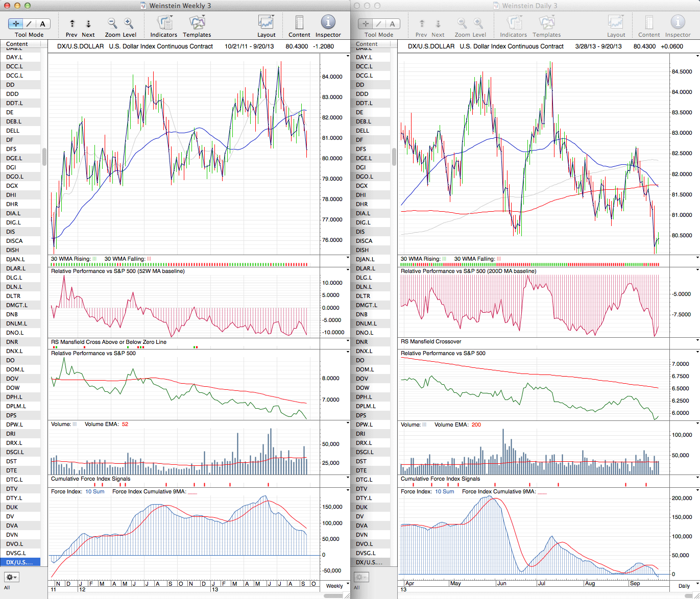Zoom in using the plus magnifier in Weekly window
700x599 pixels.
pyautogui.click(x=129, y=23)
